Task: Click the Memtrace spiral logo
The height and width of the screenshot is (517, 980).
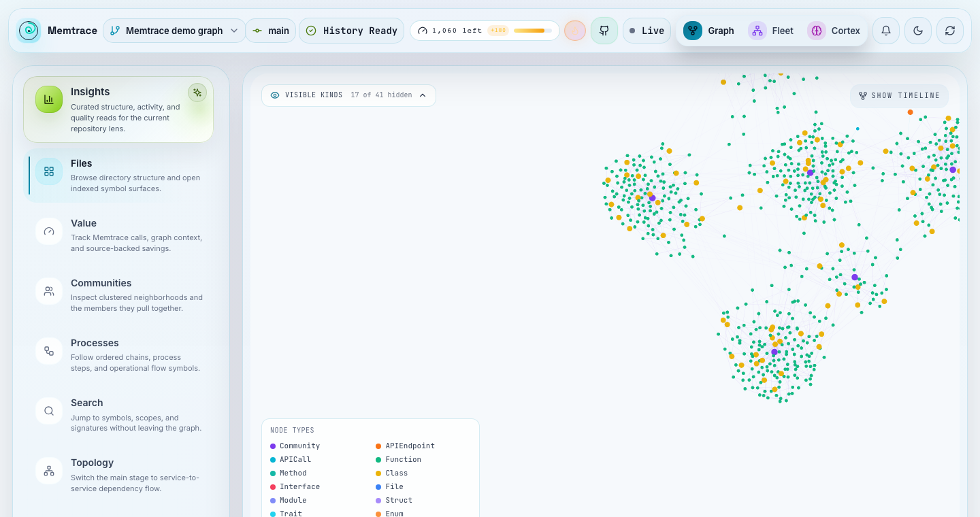Action: [x=29, y=31]
